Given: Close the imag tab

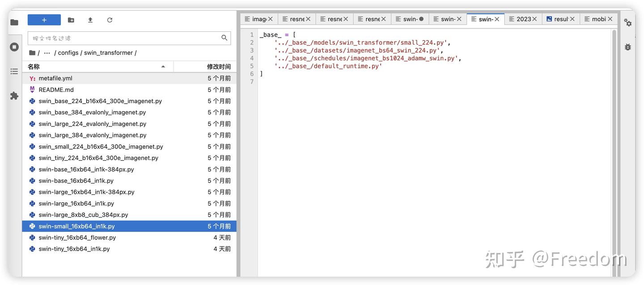Looking at the screenshot, I should (x=270, y=19).
